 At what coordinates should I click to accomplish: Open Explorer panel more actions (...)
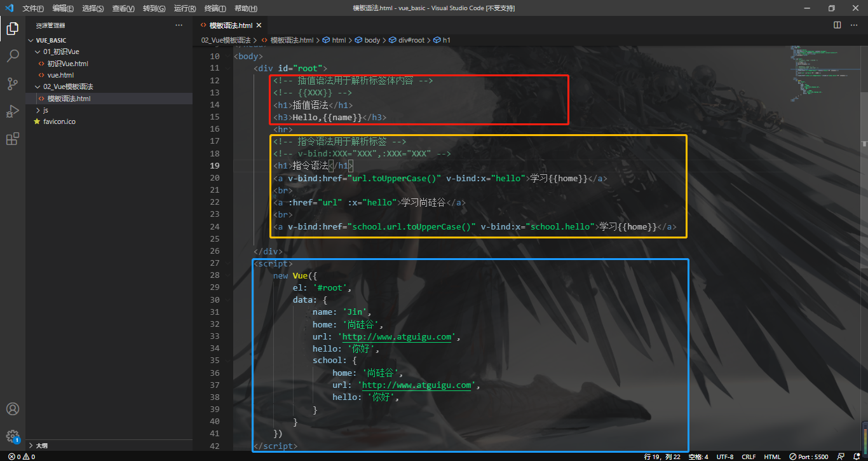coord(179,25)
